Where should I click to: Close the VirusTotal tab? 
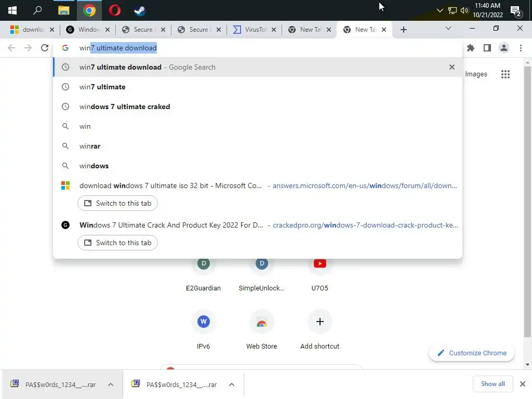(274, 30)
